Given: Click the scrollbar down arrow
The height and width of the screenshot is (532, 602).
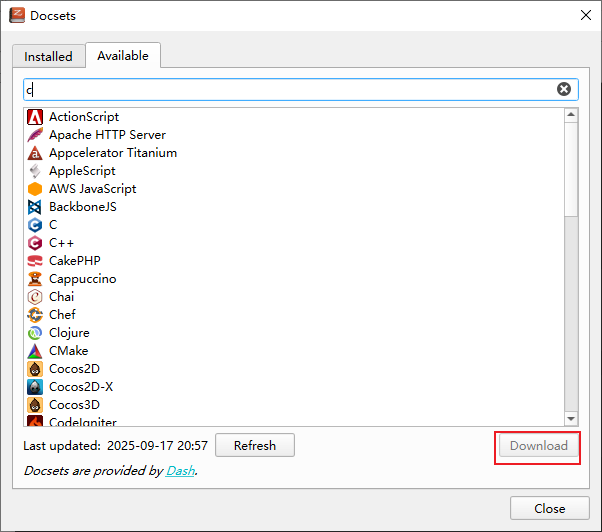Looking at the screenshot, I should pos(571,419).
